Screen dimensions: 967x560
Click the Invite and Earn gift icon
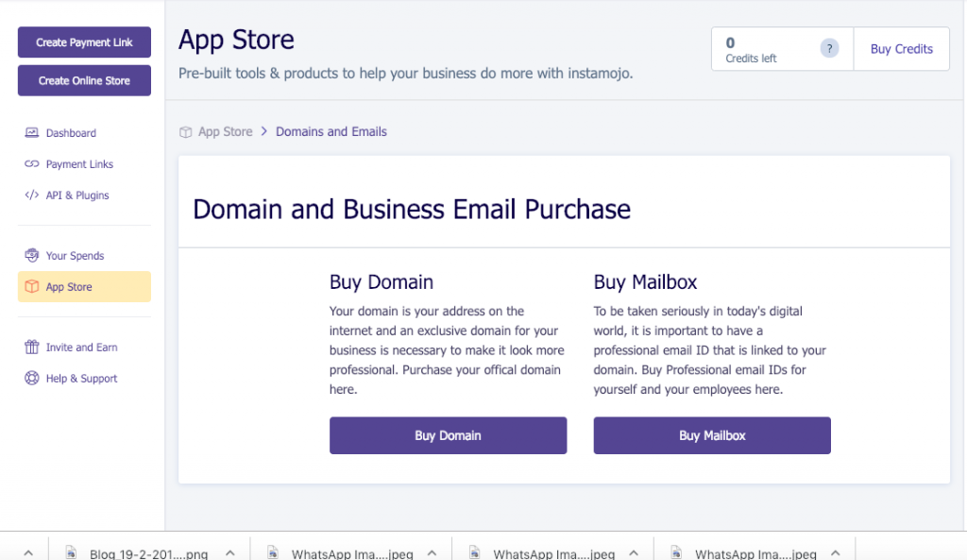[x=32, y=348]
